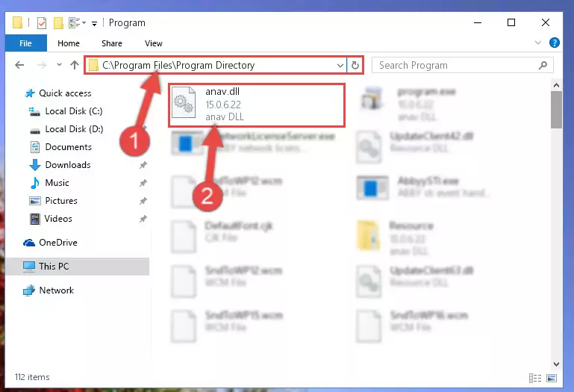Expand the ribbon with the chevron
Screen dimensions: 574x392
[537, 43]
